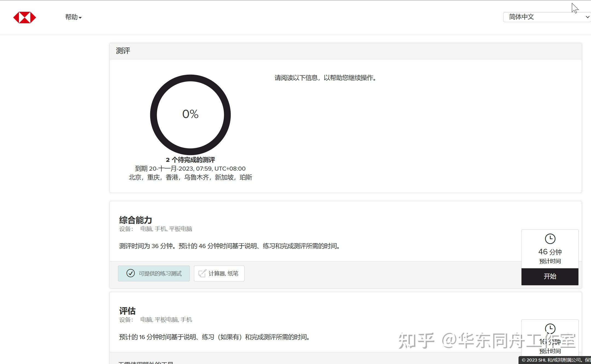
Task: Click the checkmark icon on 可提供的练习测试 badge
Action: point(131,273)
